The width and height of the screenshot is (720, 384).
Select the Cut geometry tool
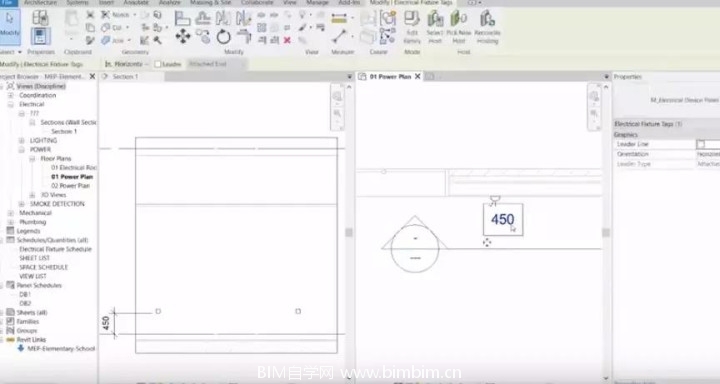click(x=115, y=28)
